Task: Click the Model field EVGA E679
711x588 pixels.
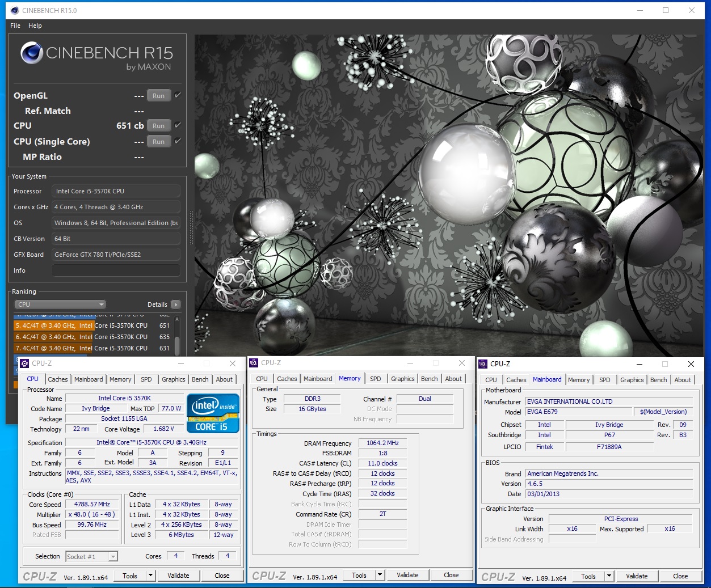Action: click(578, 412)
